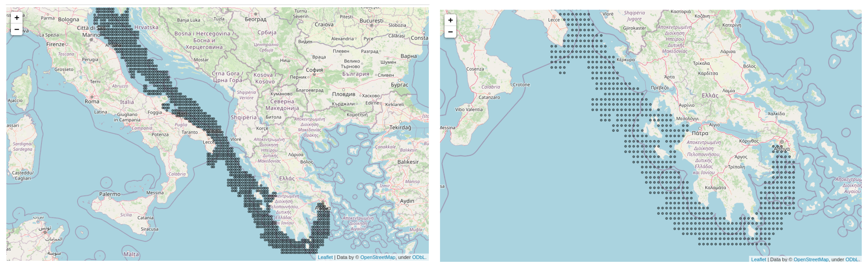Open OpenStreetMap link in left map attribution
The image size is (868, 267).
coord(377,257)
